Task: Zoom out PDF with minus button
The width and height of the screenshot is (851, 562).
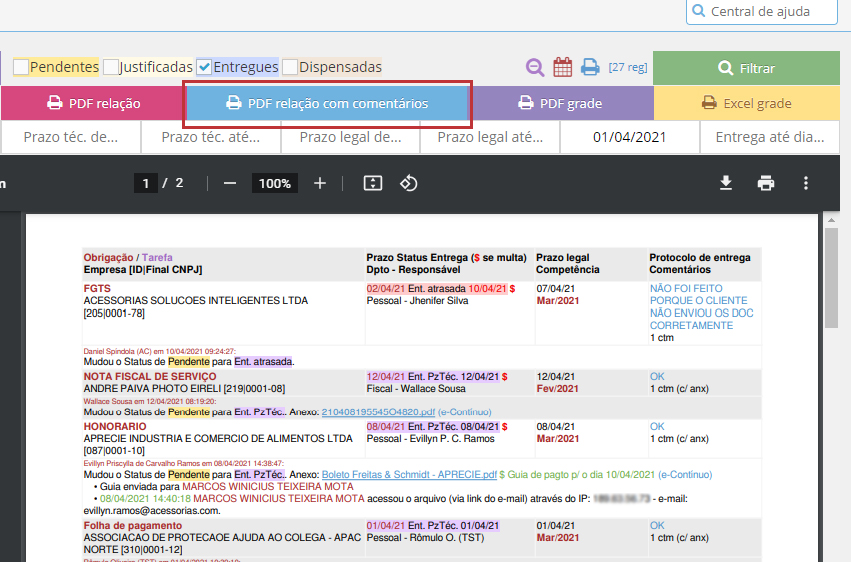Action: tap(230, 183)
